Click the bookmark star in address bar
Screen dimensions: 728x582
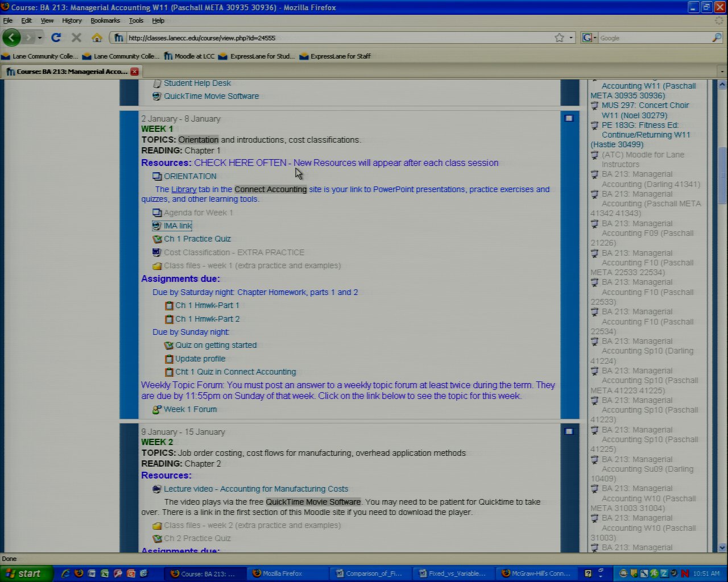559,38
